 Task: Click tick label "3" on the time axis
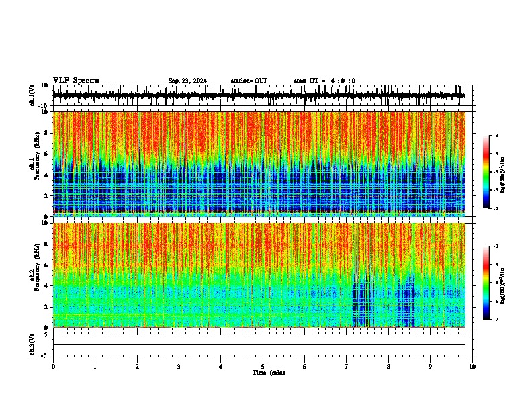179,367
